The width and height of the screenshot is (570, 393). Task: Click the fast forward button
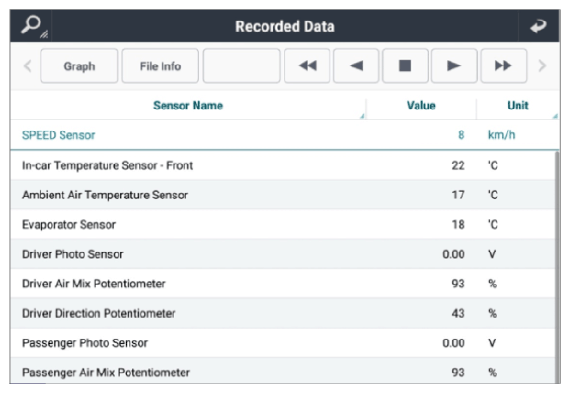click(x=503, y=66)
